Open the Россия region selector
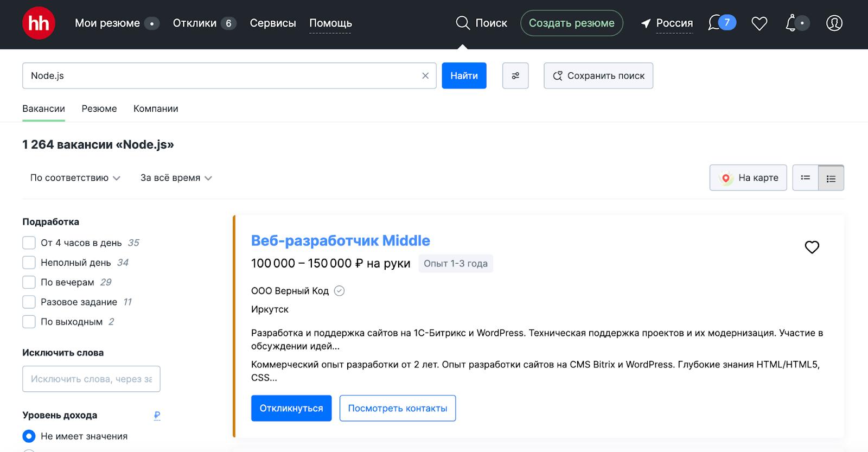The height and width of the screenshot is (452, 868). click(x=667, y=23)
